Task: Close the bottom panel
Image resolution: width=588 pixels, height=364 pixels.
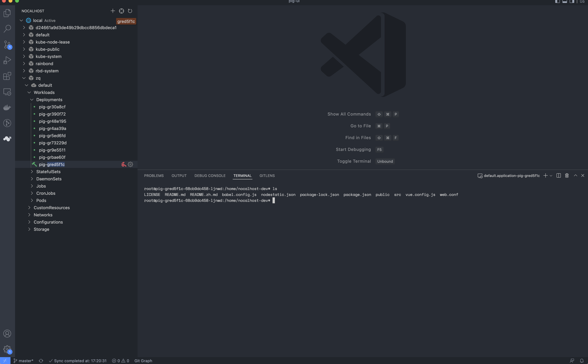Action: click(583, 175)
